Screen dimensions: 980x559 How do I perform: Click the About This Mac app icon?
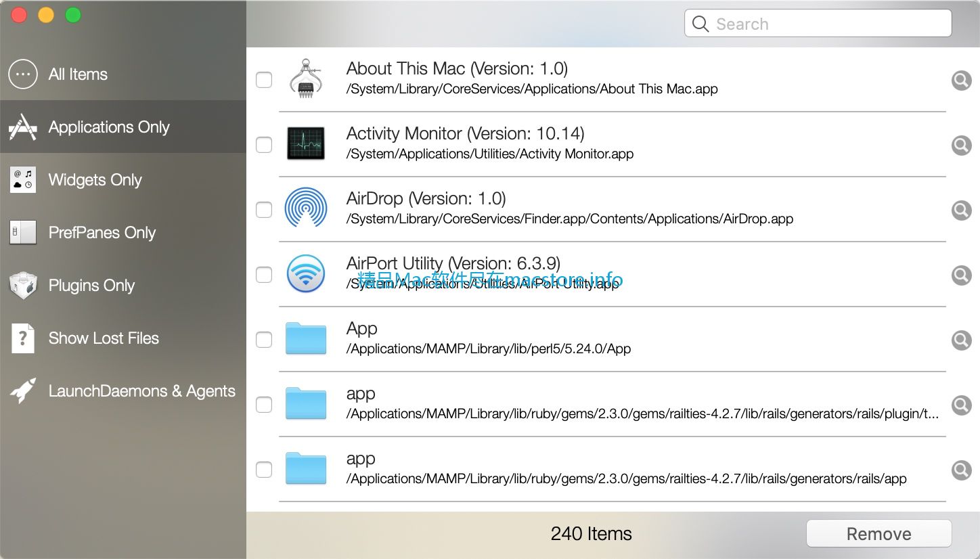[x=306, y=79]
